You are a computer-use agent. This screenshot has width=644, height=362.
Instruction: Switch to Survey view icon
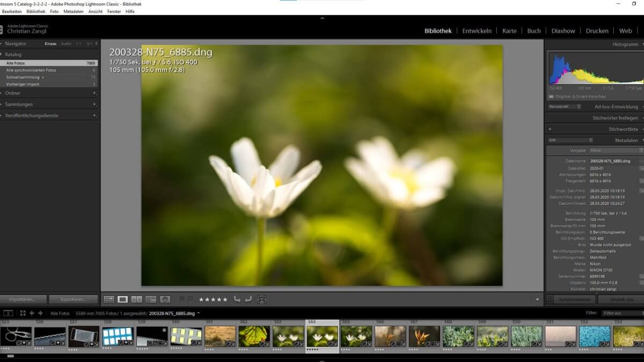151,299
